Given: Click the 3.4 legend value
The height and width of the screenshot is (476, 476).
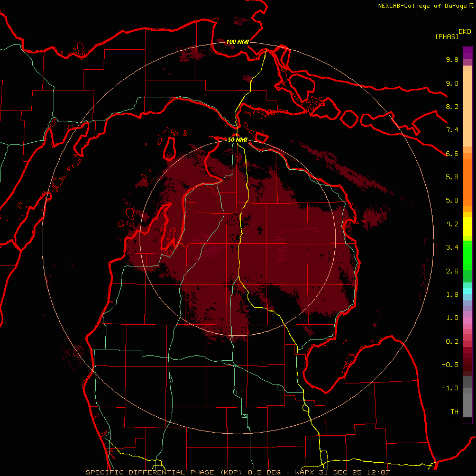Looking at the screenshot, I should coord(452,248).
